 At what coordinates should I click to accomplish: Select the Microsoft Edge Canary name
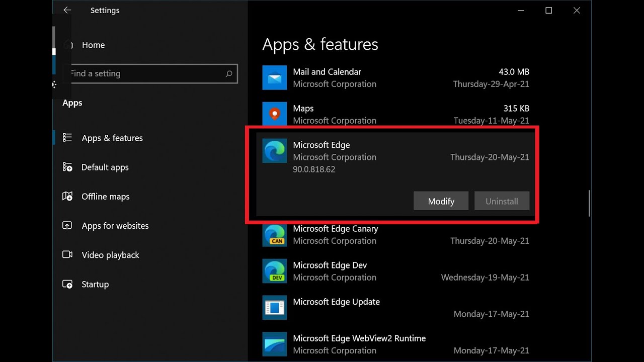[x=336, y=229]
